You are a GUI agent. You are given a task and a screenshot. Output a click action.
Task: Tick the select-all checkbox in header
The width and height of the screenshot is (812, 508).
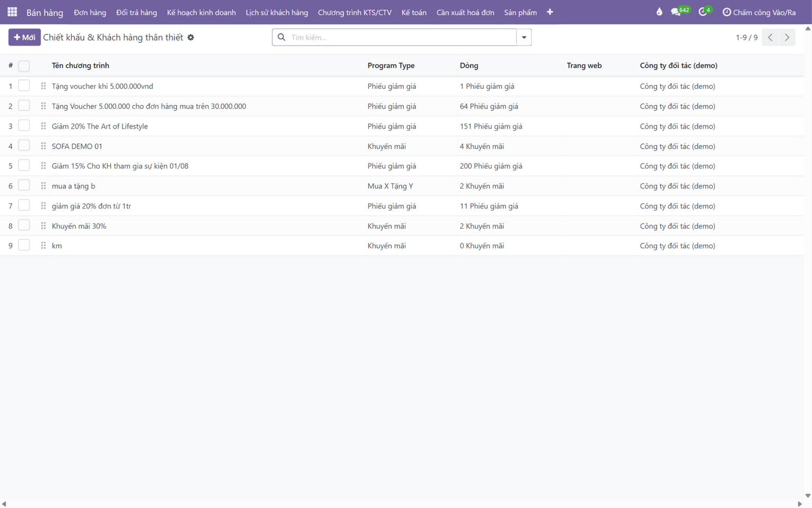pyautogui.click(x=24, y=66)
